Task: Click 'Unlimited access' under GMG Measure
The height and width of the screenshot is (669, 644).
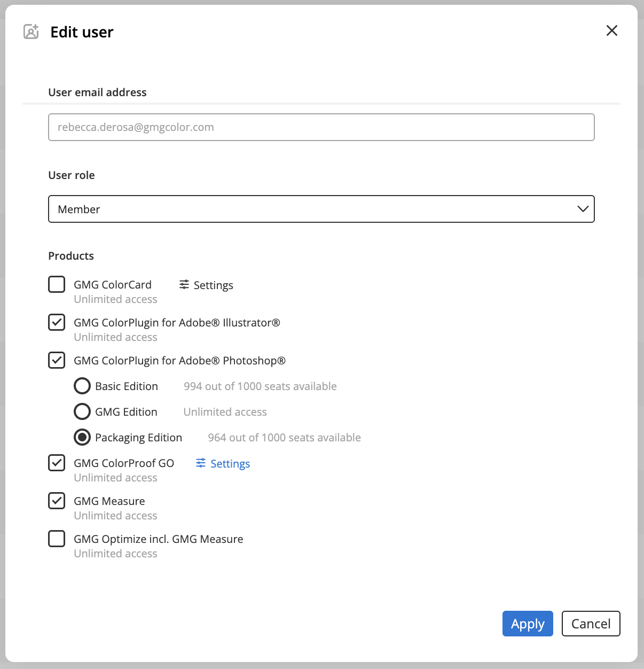Action: [115, 516]
